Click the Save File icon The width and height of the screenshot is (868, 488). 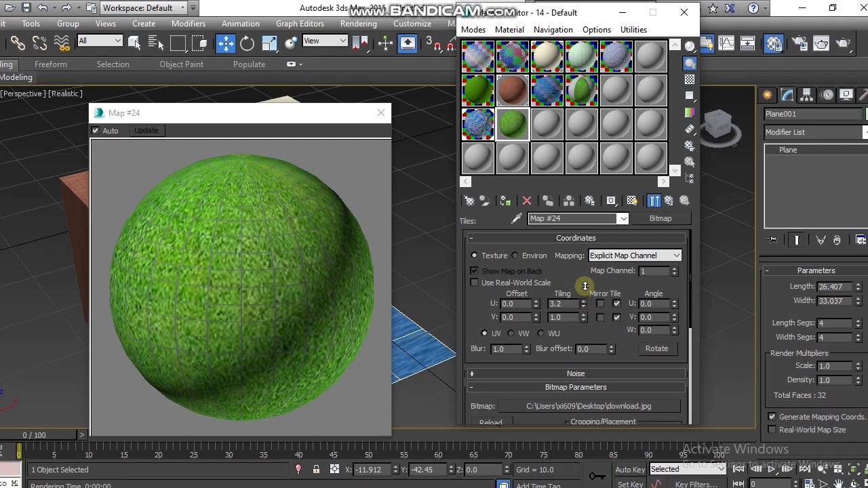coord(26,8)
